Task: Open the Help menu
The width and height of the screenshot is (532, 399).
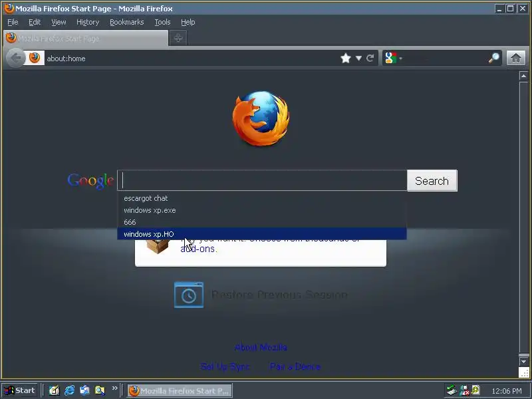Action: click(188, 22)
